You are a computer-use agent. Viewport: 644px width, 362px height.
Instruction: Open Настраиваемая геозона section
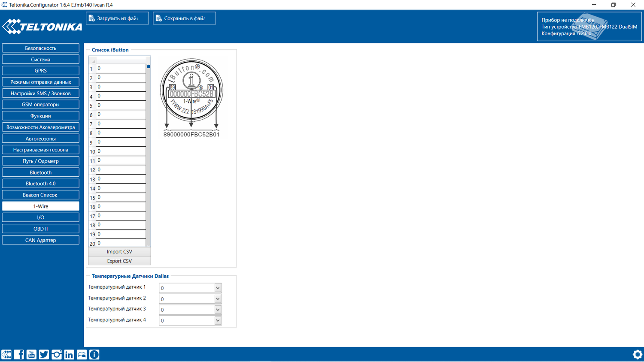41,150
